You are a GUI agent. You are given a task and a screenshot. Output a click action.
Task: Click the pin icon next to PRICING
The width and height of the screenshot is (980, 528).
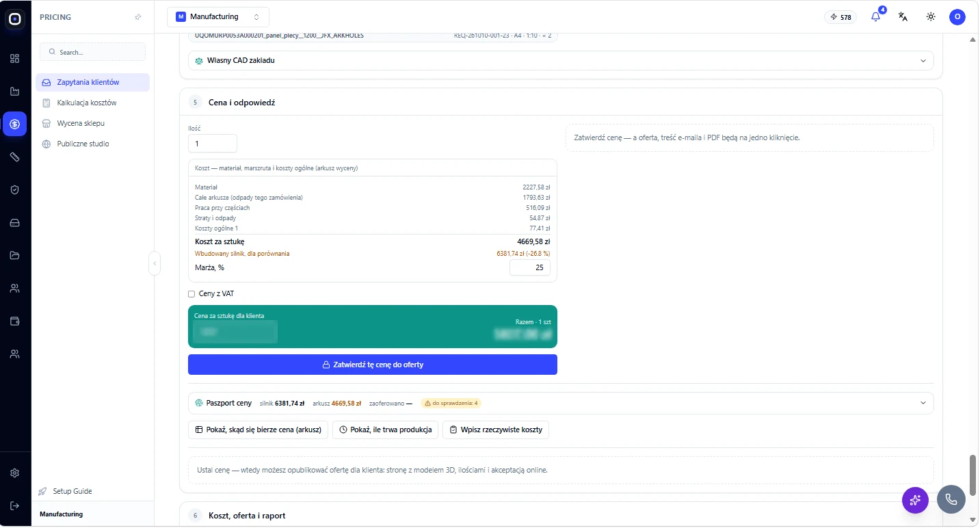[138, 17]
